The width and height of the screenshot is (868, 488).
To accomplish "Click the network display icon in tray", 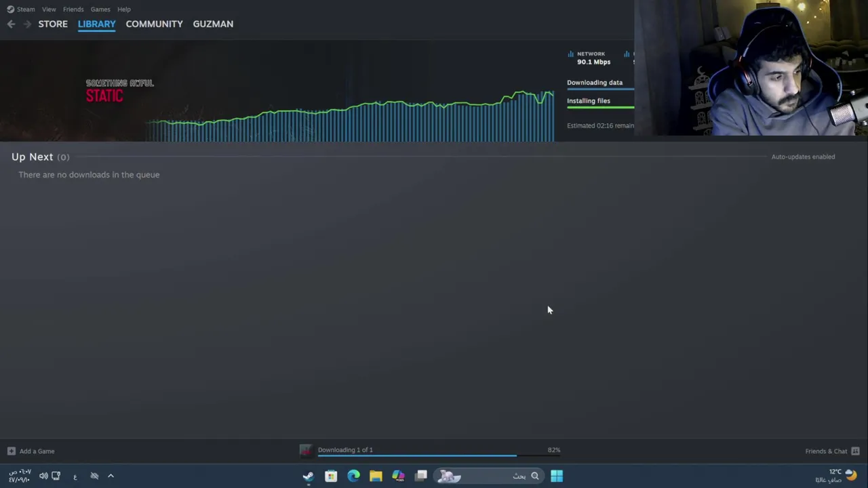I will 56,476.
